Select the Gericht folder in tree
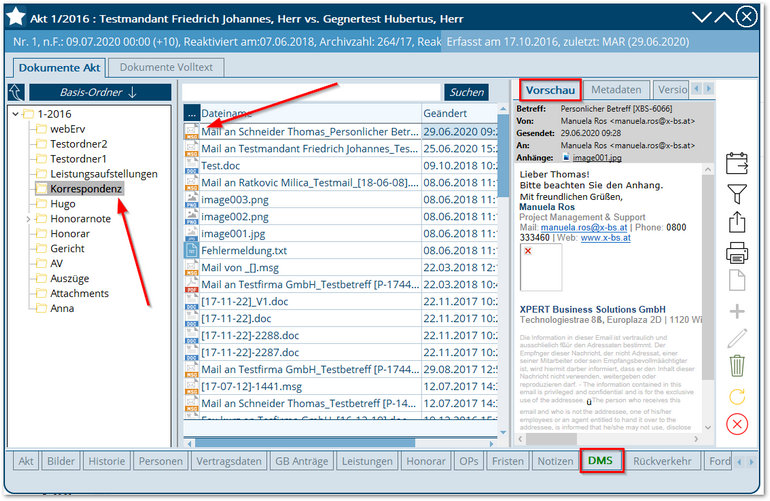 tap(68, 248)
